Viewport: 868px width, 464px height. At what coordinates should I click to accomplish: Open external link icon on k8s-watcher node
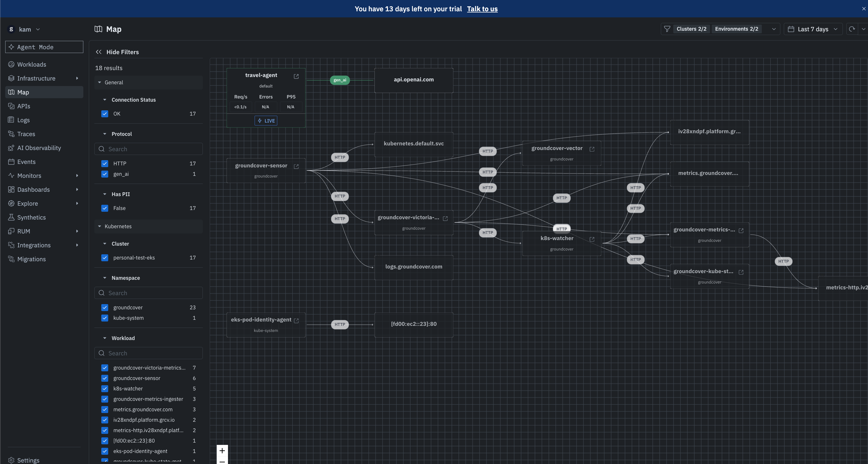pyautogui.click(x=592, y=239)
